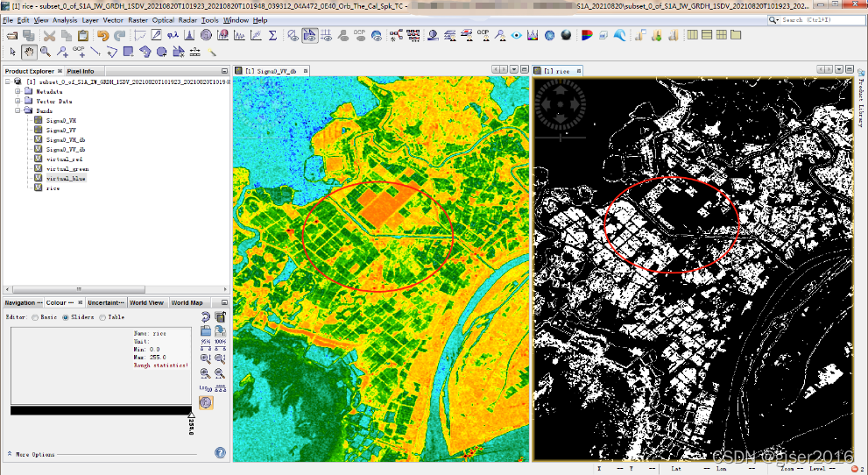Open the File menu
Viewport: 868px width, 475px height.
pos(8,20)
